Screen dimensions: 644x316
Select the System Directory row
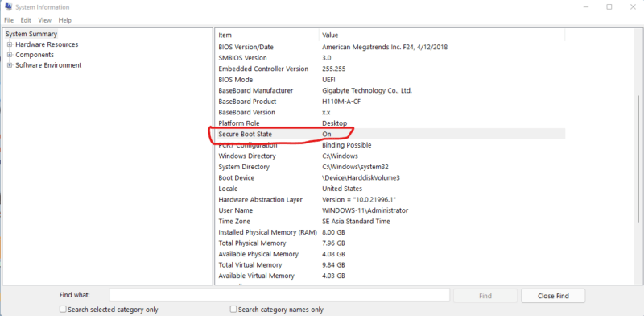pos(390,167)
